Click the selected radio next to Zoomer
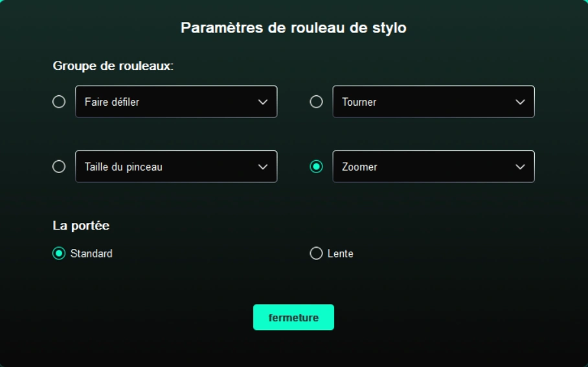 click(x=317, y=167)
